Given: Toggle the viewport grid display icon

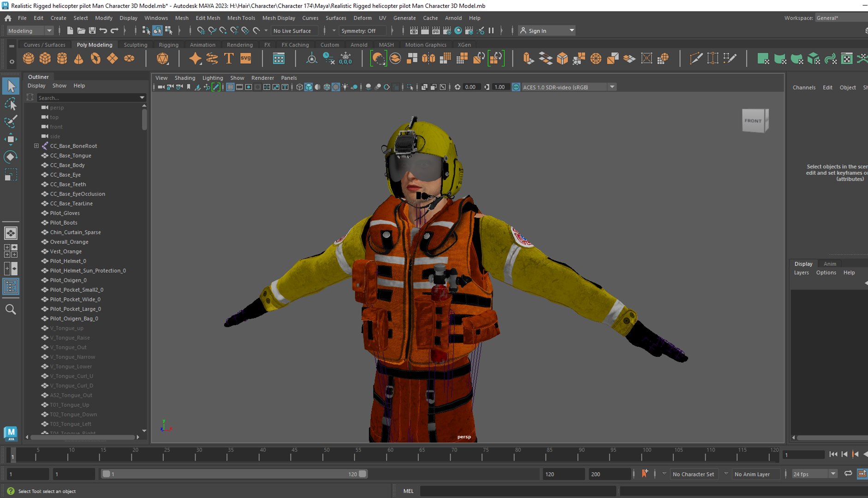Looking at the screenshot, I should tap(230, 87).
